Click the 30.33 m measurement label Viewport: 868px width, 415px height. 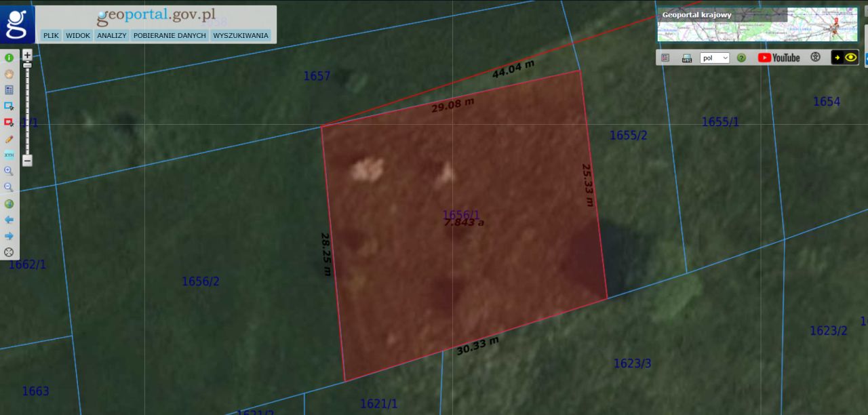[x=478, y=347]
